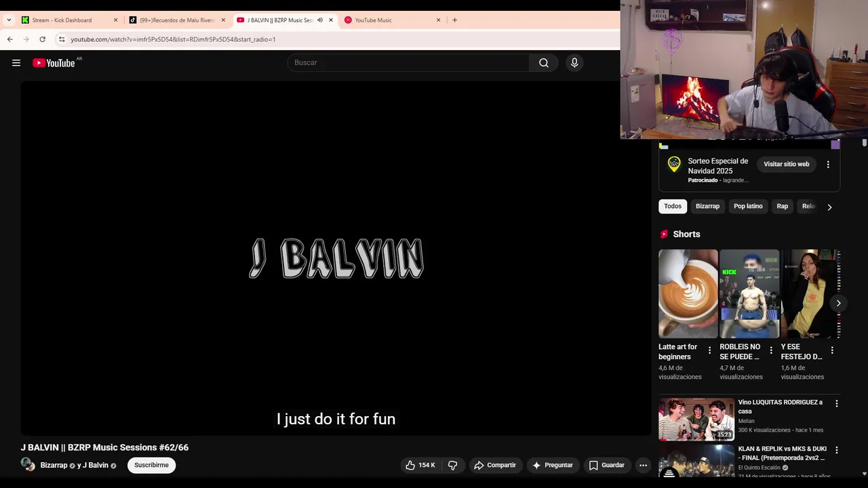Show more filter chips with right arrow
868x488 pixels.
(829, 207)
